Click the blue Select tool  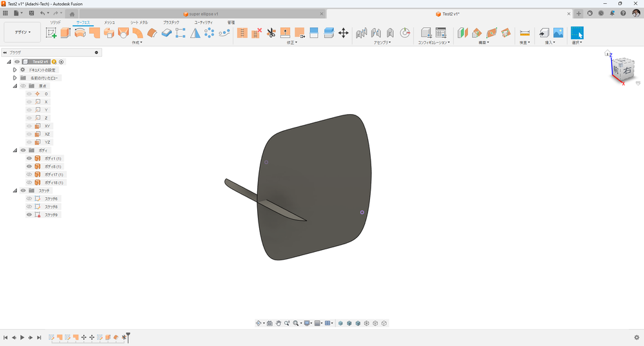pyautogui.click(x=577, y=33)
